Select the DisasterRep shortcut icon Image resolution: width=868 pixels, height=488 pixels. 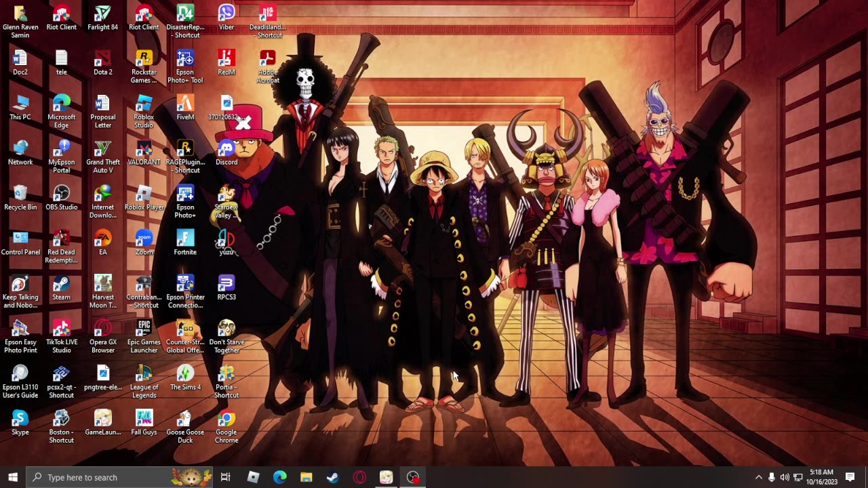tap(185, 22)
